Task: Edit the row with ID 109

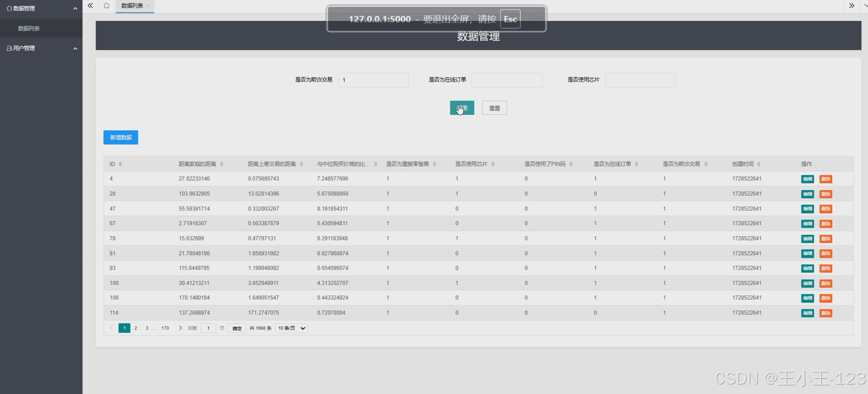Action: 807,298
